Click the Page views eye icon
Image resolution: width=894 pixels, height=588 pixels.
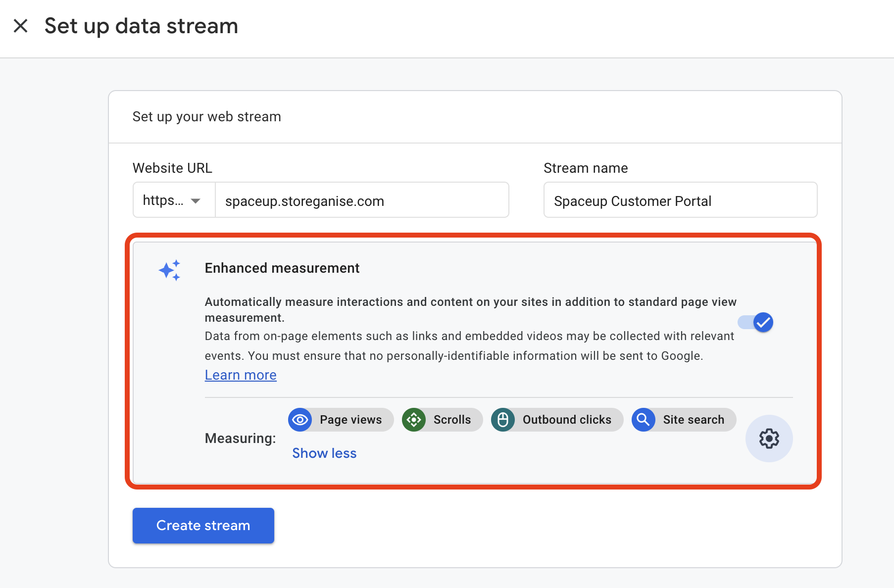[300, 420]
